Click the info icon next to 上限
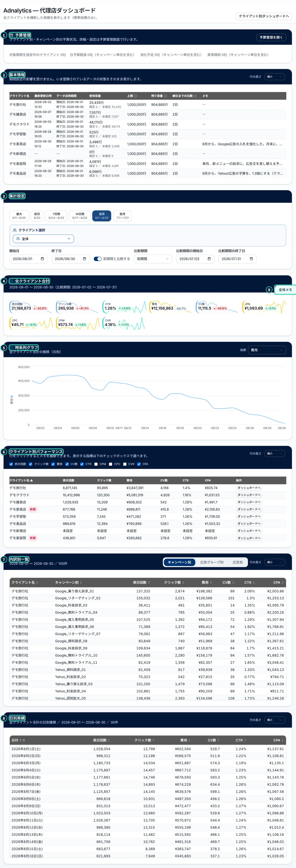 pos(136,96)
